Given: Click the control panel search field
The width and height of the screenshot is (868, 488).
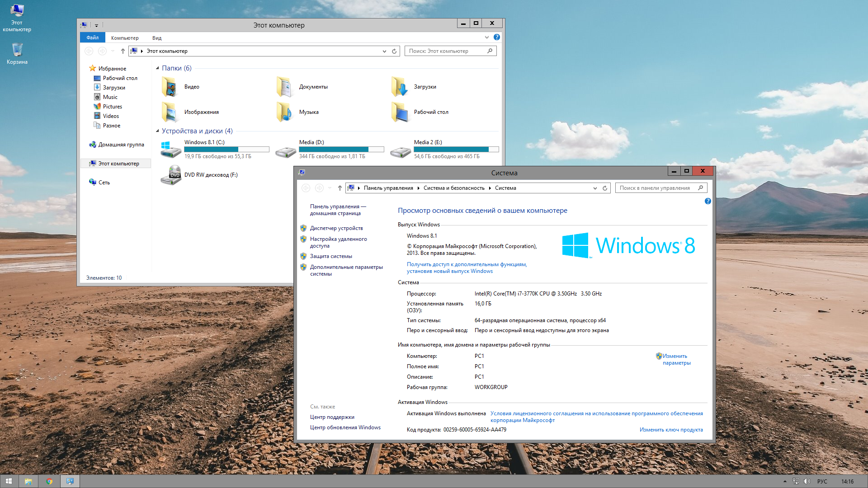Looking at the screenshot, I should point(655,188).
